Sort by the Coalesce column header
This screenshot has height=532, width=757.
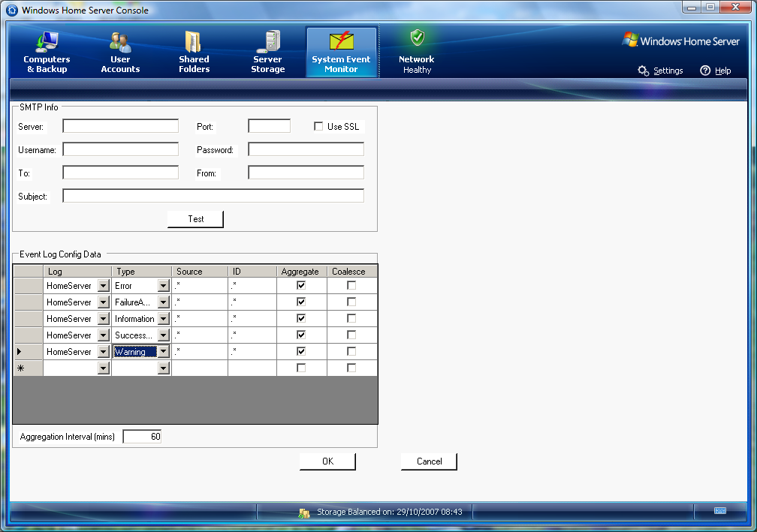(x=352, y=272)
